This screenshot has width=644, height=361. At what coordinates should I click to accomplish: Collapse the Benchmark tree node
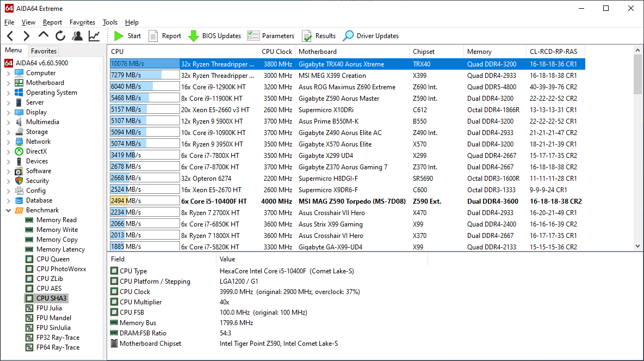(9, 210)
